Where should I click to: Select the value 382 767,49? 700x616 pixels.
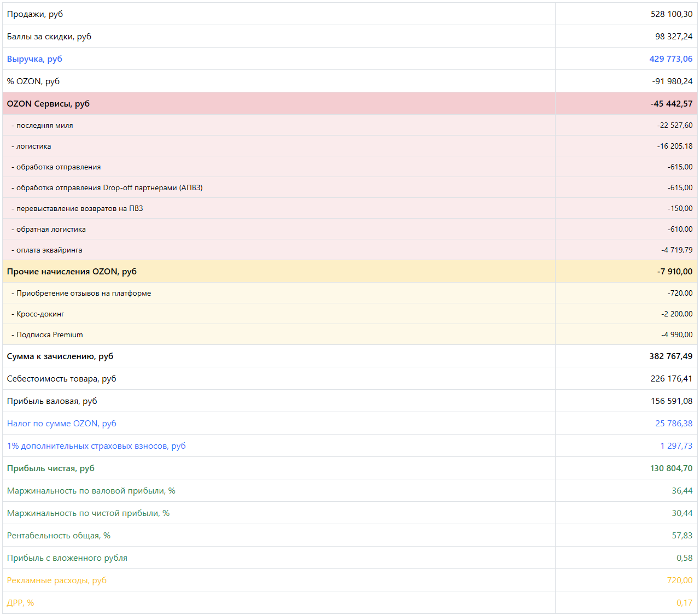pyautogui.click(x=670, y=356)
